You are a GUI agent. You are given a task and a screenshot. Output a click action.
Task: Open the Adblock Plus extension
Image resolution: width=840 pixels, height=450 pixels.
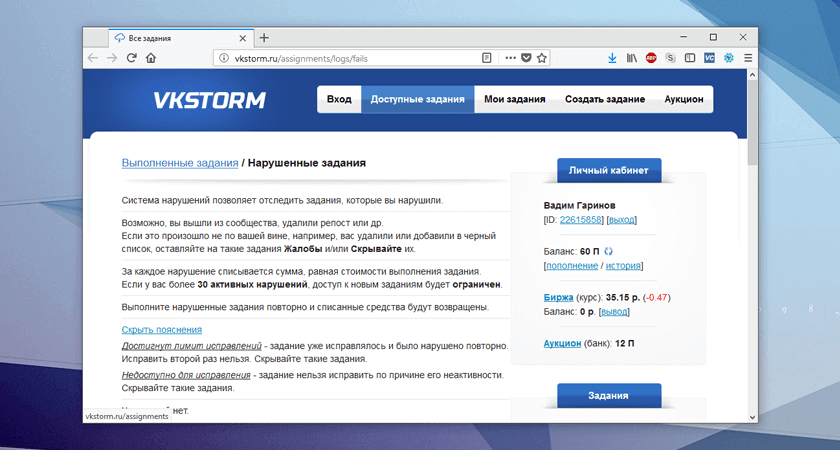click(x=651, y=58)
